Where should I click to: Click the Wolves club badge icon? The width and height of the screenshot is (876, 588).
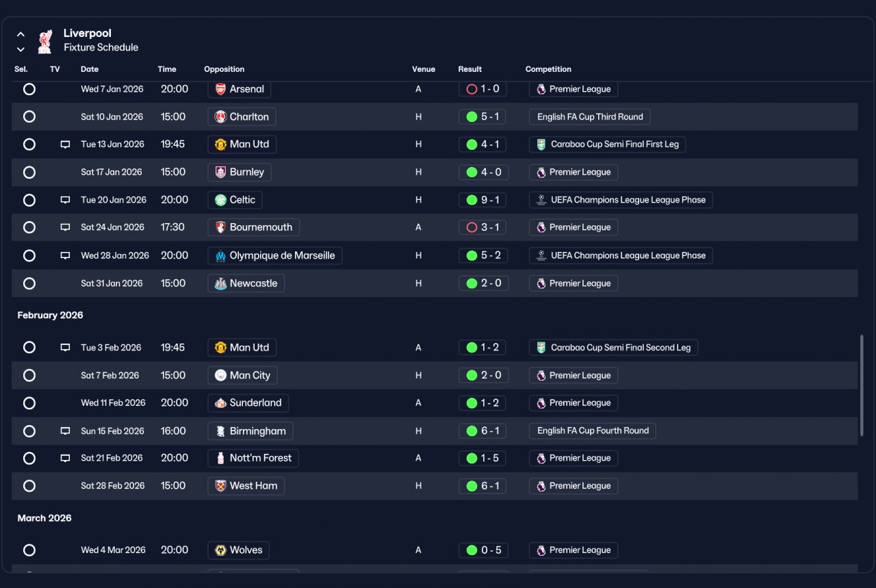(220, 550)
